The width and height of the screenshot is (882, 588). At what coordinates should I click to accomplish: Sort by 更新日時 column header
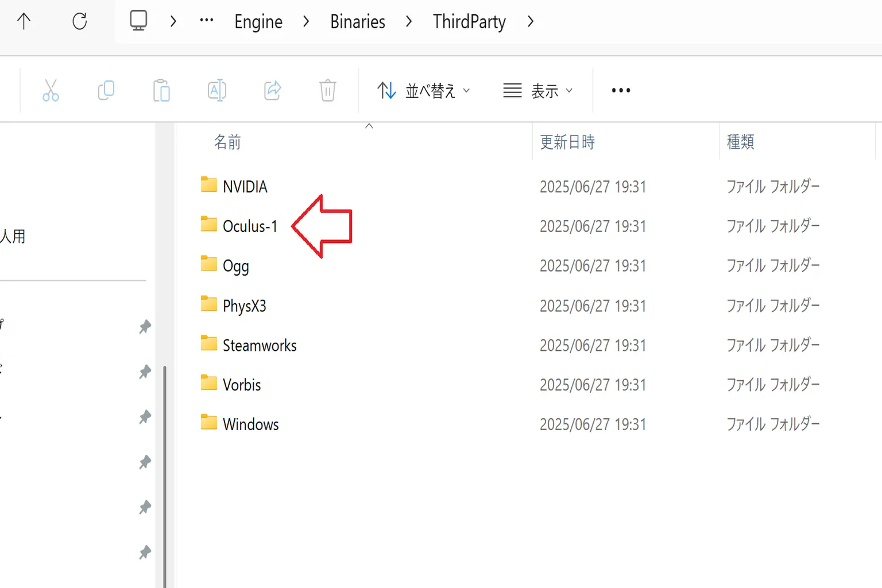click(x=567, y=142)
